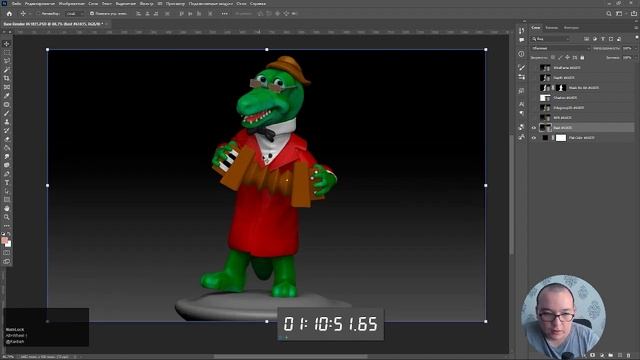Select the Eyedropper tool
Viewport: 640px width, 360px height.
[7, 96]
